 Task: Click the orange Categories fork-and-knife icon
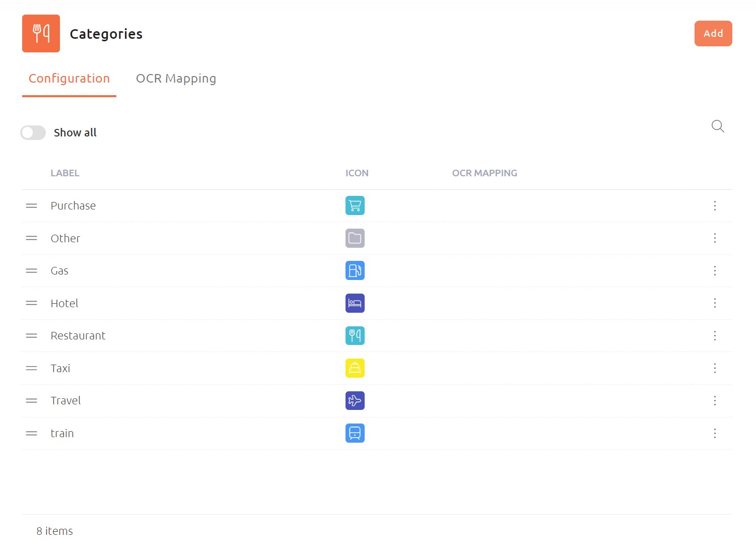tap(41, 33)
